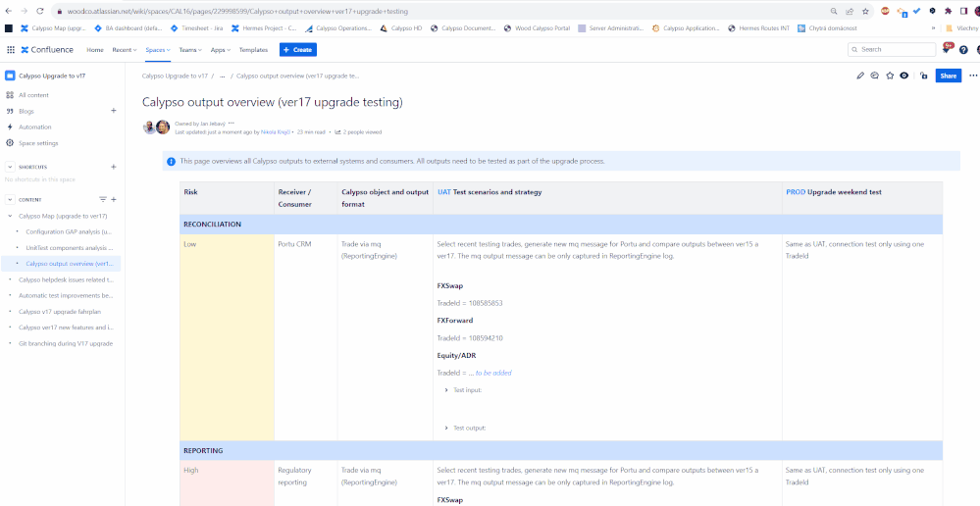Click the Confluence logo
Screen dimensions: 980x506
[47, 49]
